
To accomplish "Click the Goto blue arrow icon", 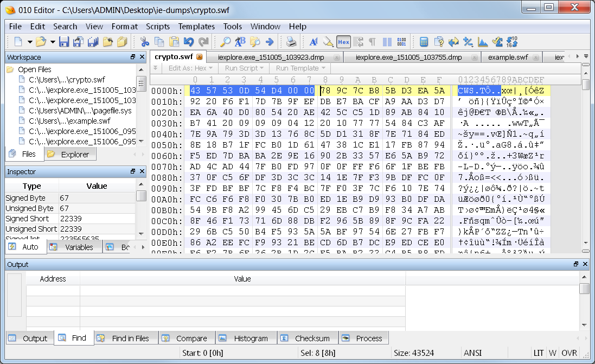I will (x=270, y=42).
